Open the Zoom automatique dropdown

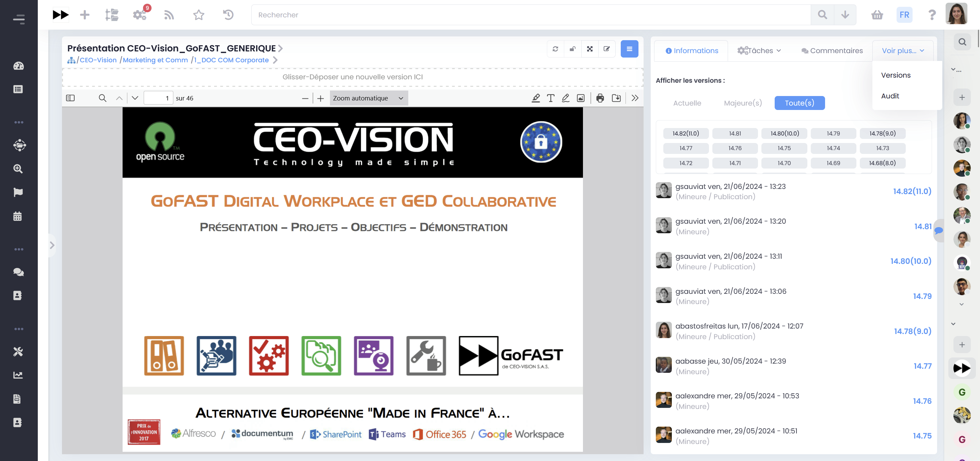(x=368, y=98)
